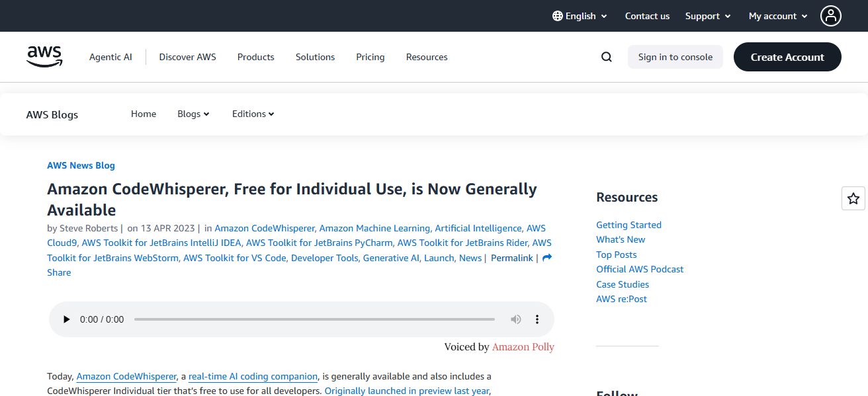The height and width of the screenshot is (396, 868).
Task: Open the real-time AI coding companion link
Action: point(253,376)
